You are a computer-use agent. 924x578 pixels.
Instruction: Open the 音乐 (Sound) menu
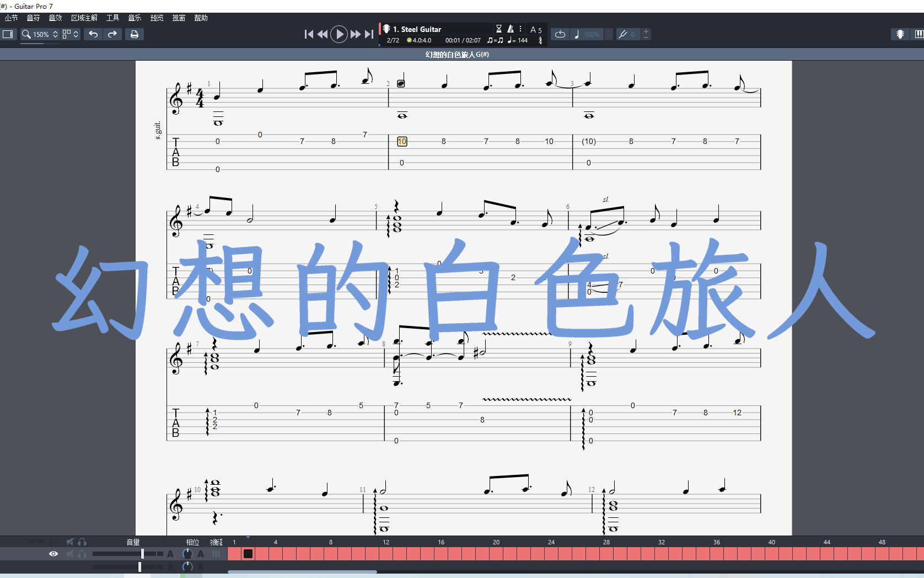(135, 18)
